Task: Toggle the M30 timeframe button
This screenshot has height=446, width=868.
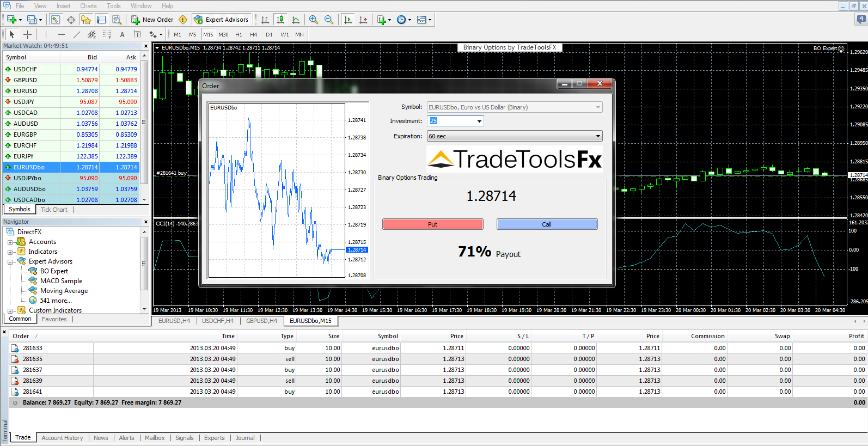Action: coord(223,34)
